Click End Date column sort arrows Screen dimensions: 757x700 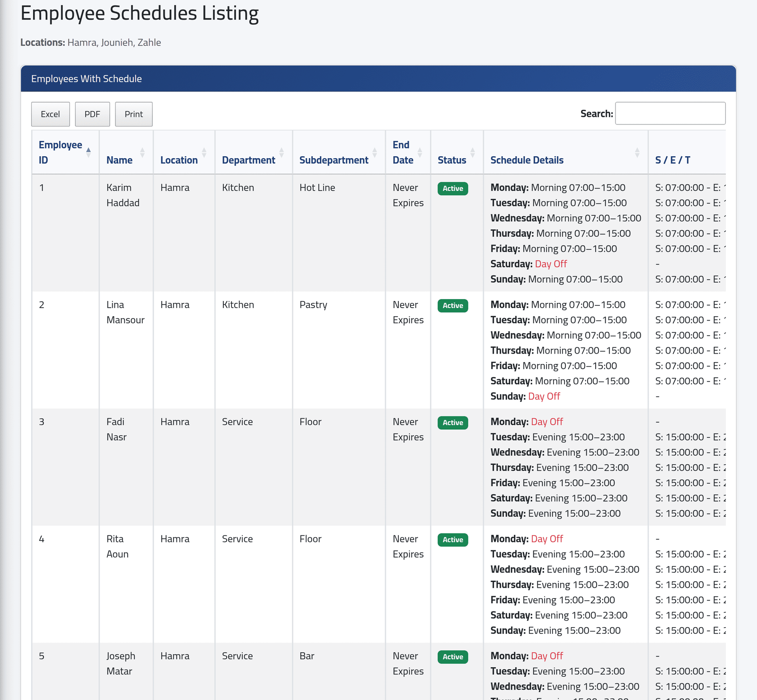(x=420, y=152)
